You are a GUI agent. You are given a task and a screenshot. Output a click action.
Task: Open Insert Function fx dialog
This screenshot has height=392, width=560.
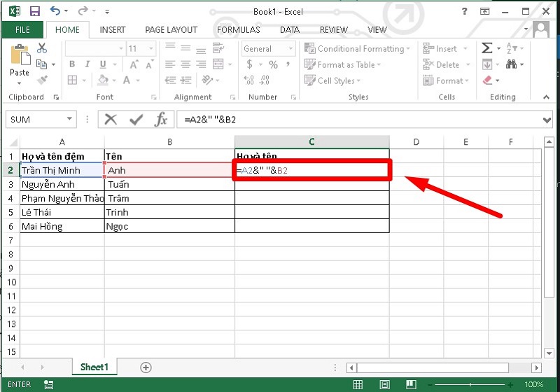pos(161,119)
